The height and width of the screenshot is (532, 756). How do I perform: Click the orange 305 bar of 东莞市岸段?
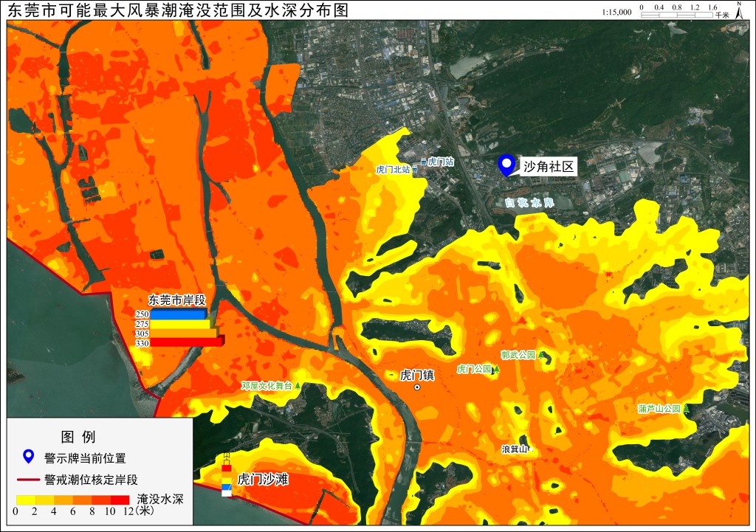click(x=184, y=333)
